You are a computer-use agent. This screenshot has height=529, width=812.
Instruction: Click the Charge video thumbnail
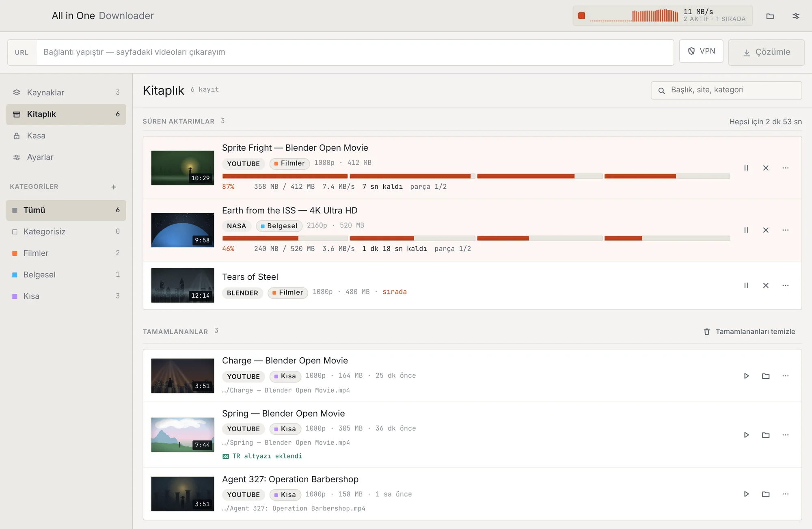(x=183, y=376)
